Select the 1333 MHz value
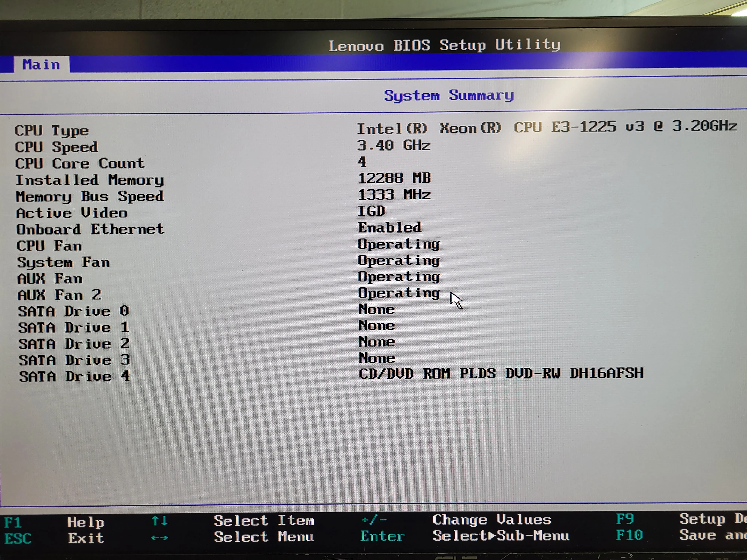The image size is (747, 560). pyautogui.click(x=394, y=195)
